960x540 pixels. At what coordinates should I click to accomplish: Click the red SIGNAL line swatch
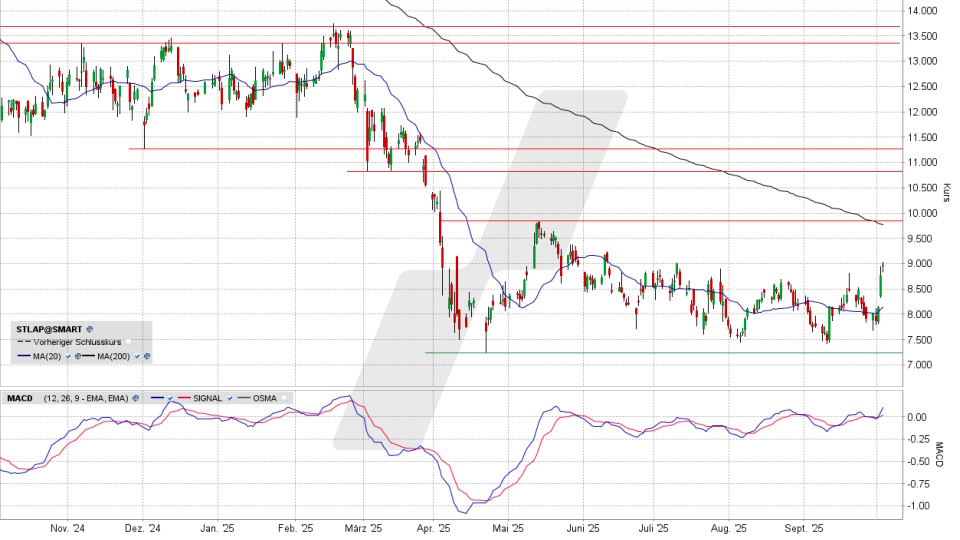(184, 398)
